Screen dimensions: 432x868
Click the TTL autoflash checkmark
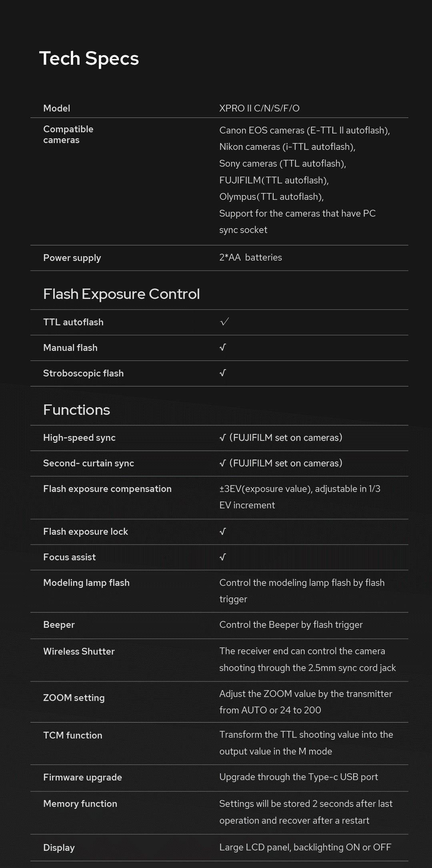224,322
